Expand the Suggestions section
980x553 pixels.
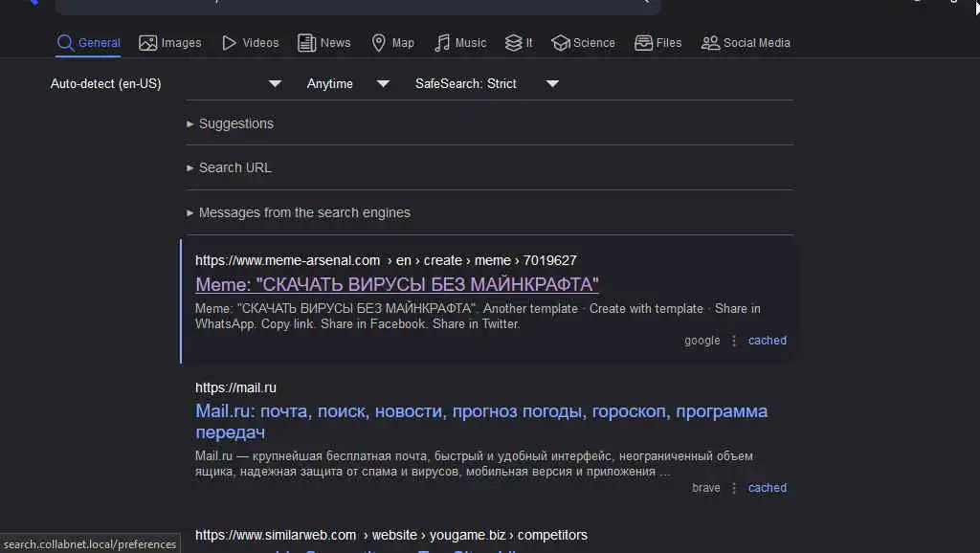click(230, 123)
